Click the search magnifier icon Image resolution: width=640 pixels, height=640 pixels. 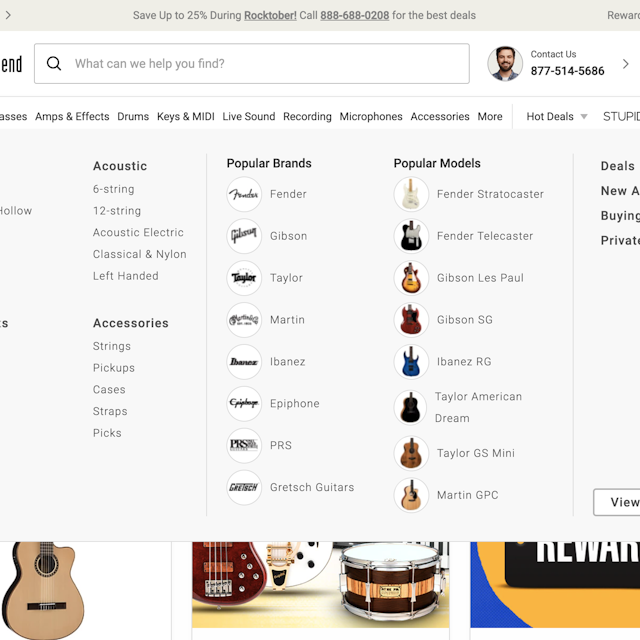click(54, 64)
